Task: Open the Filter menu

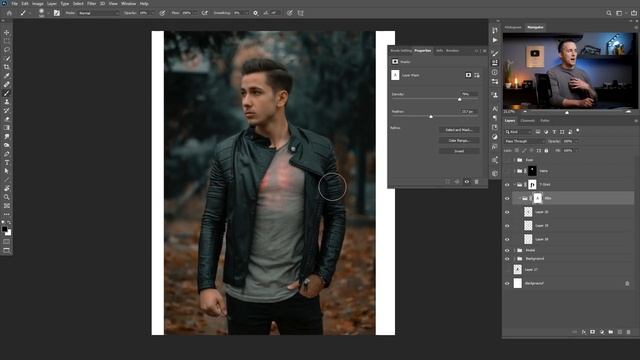Action: tap(91, 3)
